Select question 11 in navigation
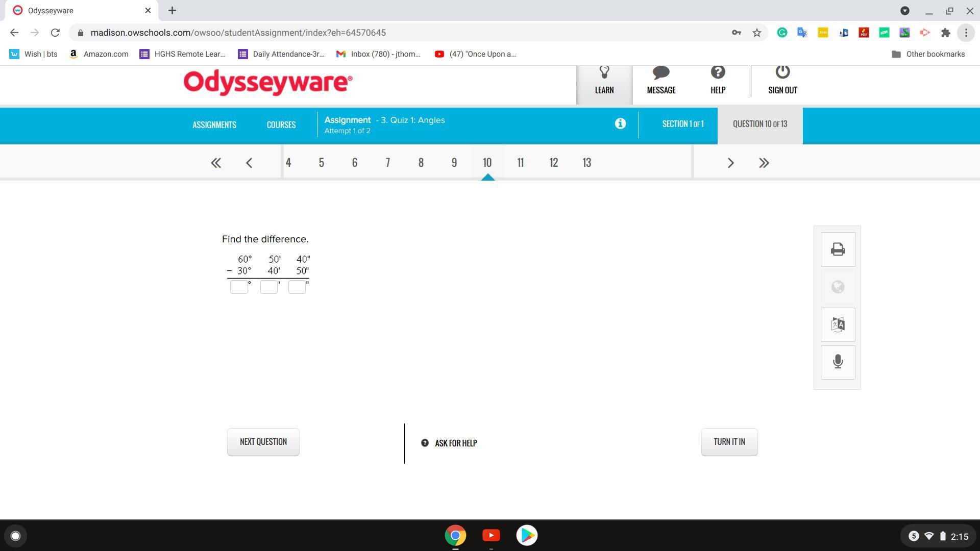 click(520, 163)
